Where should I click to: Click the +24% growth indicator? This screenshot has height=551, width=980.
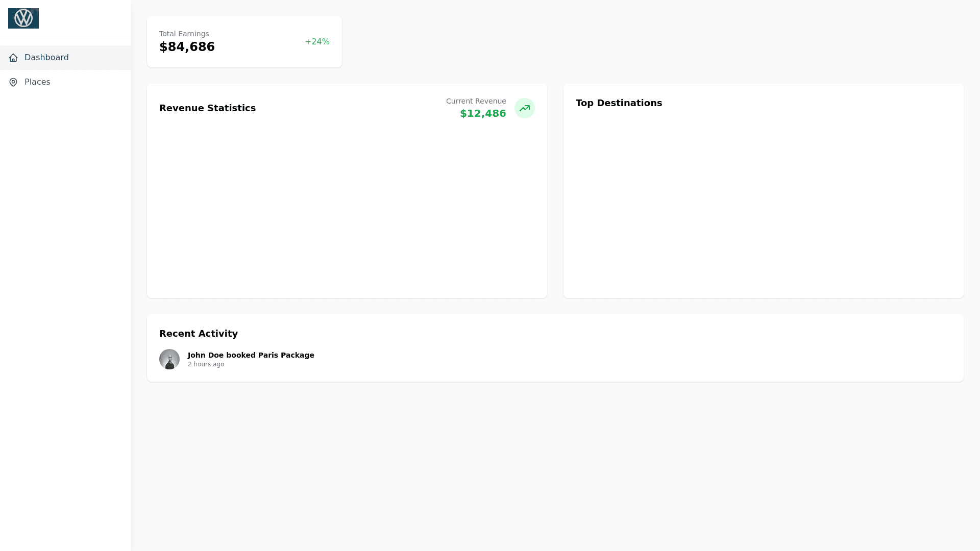tap(317, 42)
